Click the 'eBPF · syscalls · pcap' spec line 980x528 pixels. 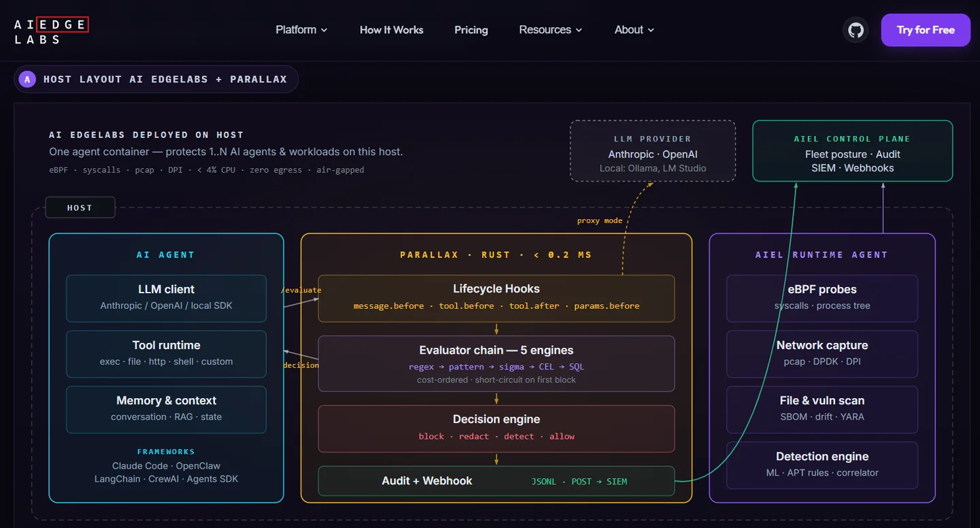(206, 170)
